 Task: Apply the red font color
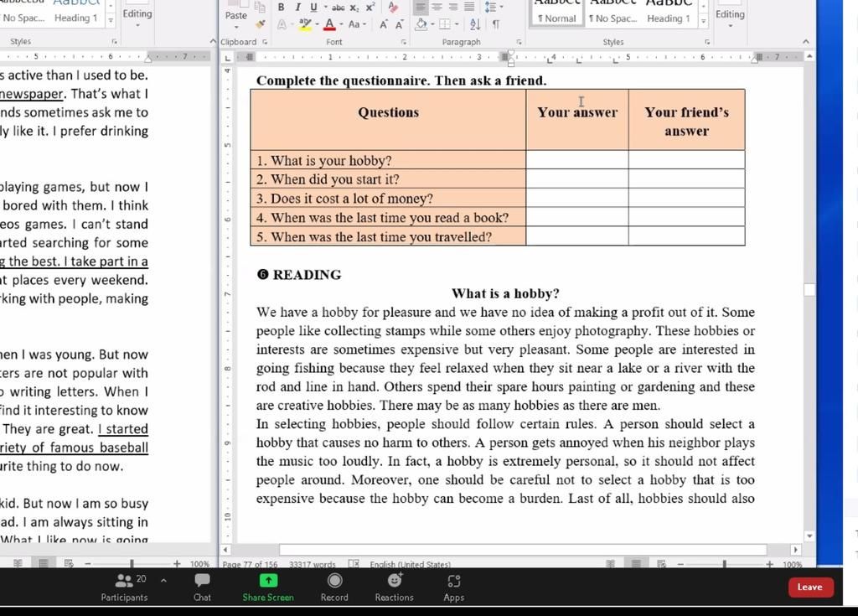click(x=329, y=24)
